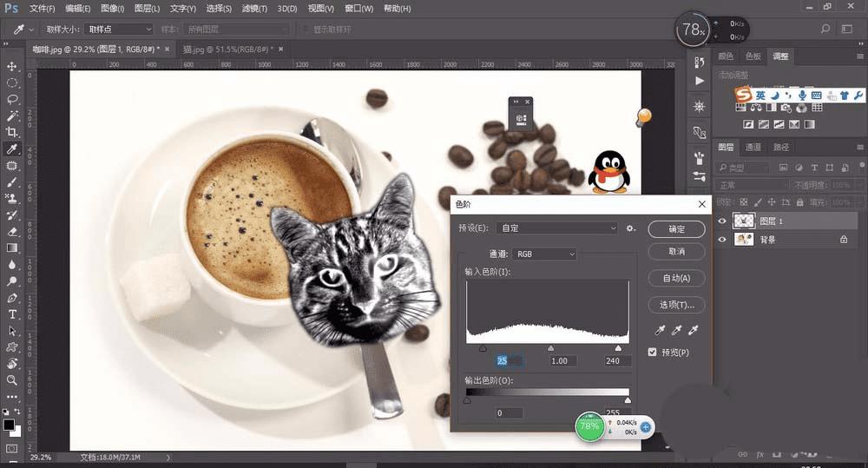The image size is (868, 468).
Task: Select the Zoom tool
Action: coord(11,380)
